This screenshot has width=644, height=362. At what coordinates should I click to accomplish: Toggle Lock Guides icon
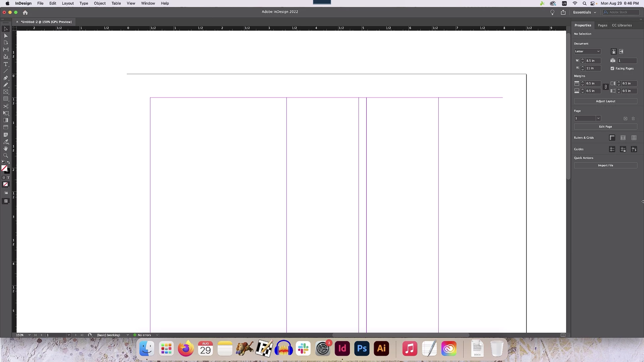pos(623,149)
